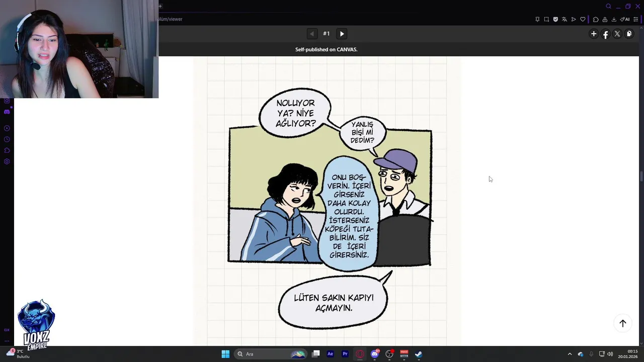Open Premiere Pro from taskbar
Viewport: 644px width, 362px height.
(x=345, y=354)
